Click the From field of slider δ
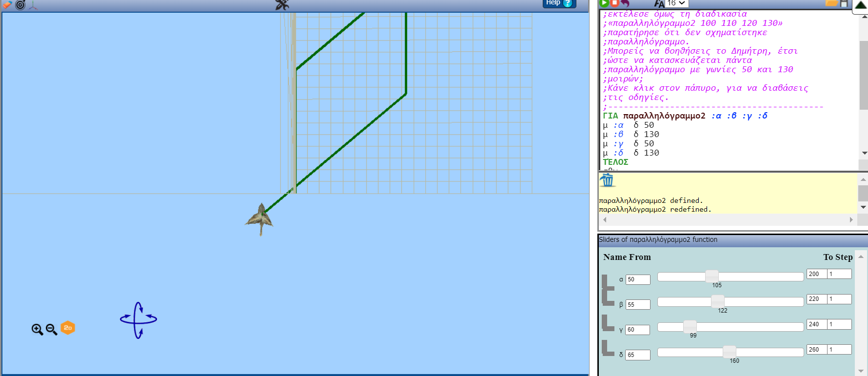The width and height of the screenshot is (868, 376). [x=638, y=355]
